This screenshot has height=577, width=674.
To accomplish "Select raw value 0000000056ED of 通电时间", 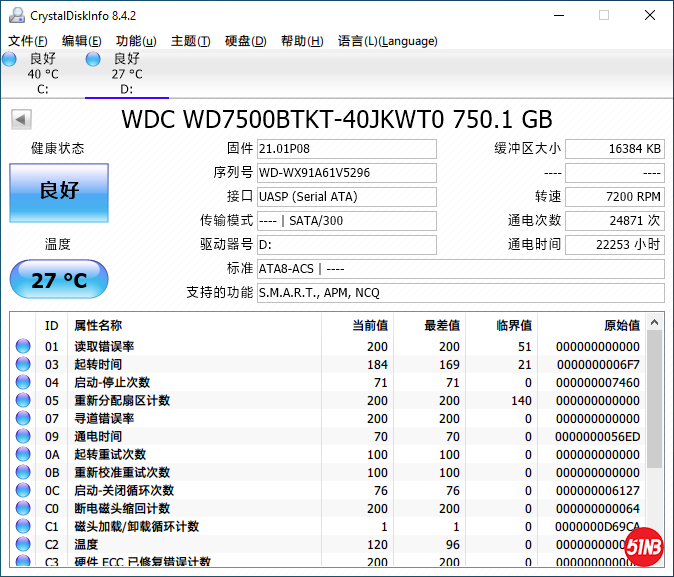I will click(x=597, y=437).
